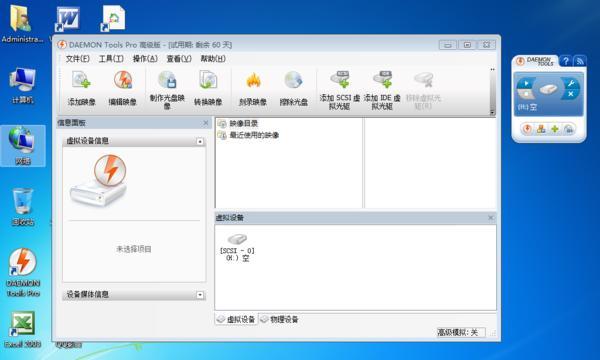This screenshot has height=360, width=600.
Task: Click gadget green plus add icon
Action: 555,129
